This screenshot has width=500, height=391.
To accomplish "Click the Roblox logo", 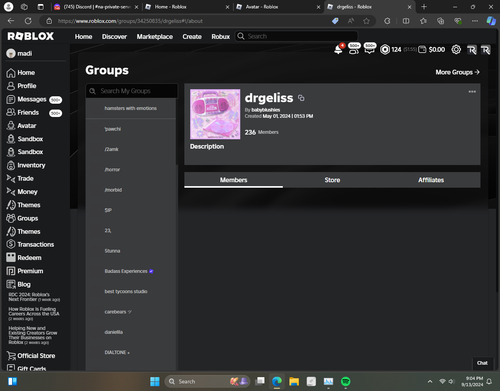I will click(x=31, y=36).
